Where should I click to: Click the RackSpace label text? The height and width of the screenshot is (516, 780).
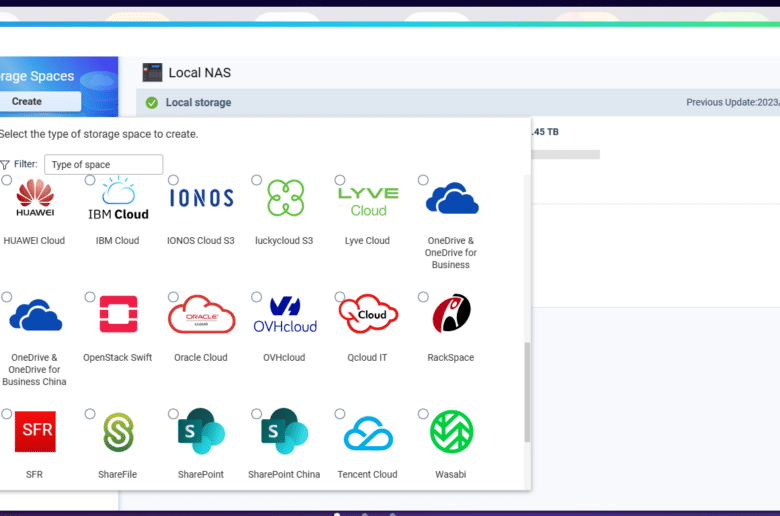451,357
